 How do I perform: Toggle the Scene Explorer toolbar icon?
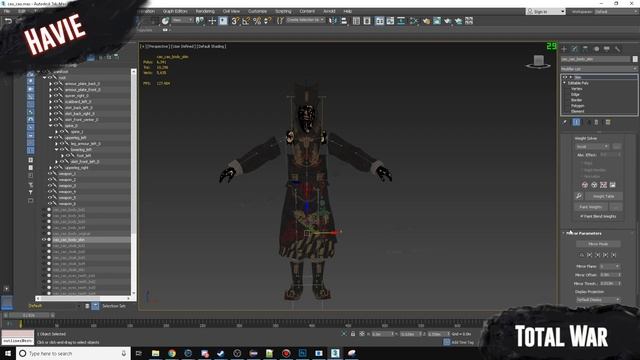(356, 21)
